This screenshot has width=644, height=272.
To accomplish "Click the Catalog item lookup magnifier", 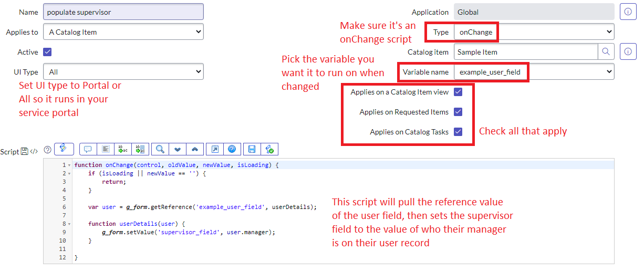I will pos(606,51).
